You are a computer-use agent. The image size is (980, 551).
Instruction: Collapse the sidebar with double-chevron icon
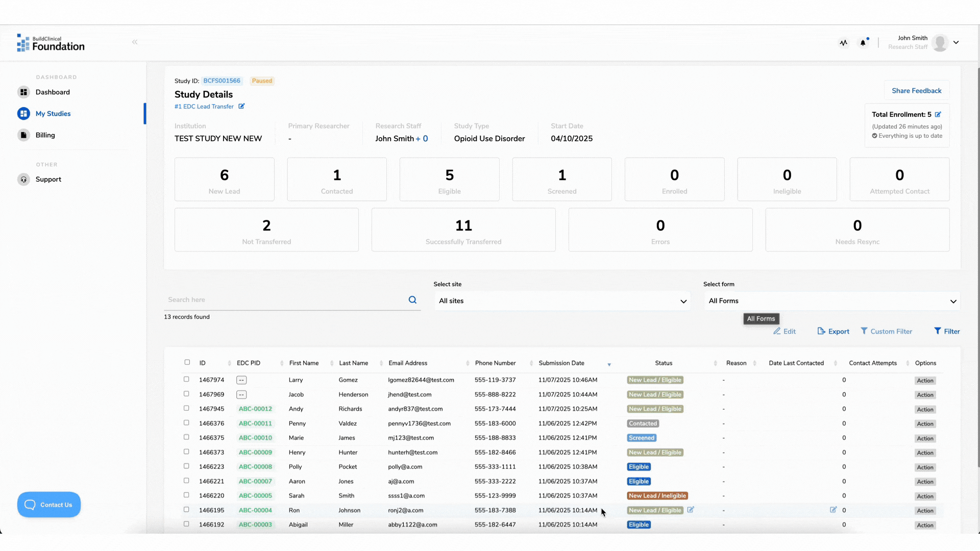135,42
